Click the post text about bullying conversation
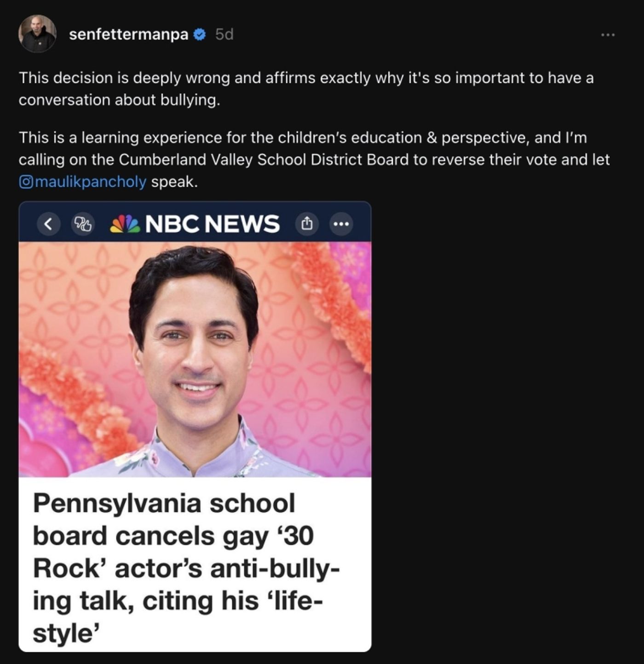Viewport: 644px width, 664px height. (x=184, y=87)
